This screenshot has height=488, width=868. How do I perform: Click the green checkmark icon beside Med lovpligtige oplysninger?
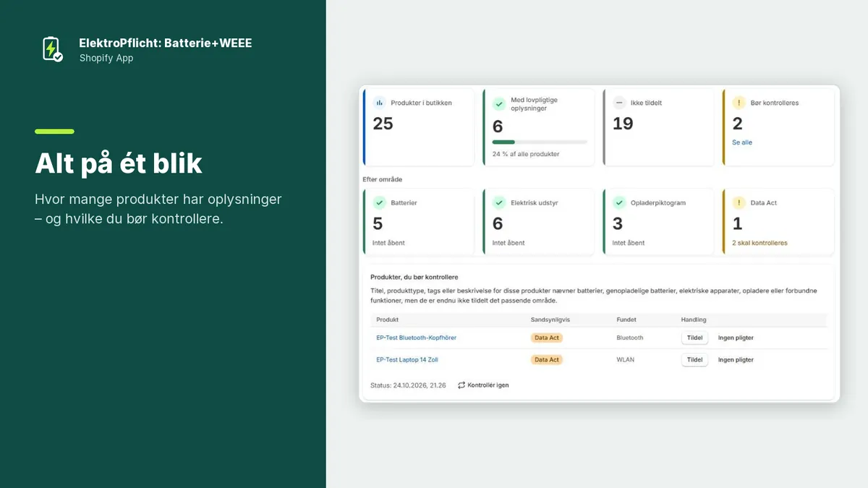[x=499, y=104]
